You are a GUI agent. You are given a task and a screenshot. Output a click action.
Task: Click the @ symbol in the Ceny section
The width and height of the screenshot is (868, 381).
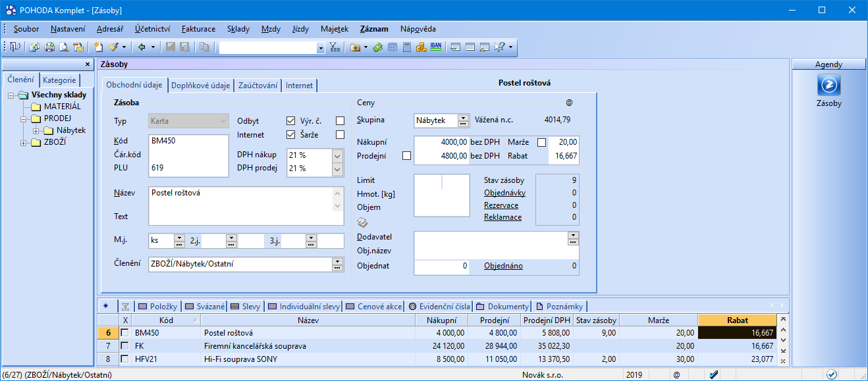(x=569, y=103)
